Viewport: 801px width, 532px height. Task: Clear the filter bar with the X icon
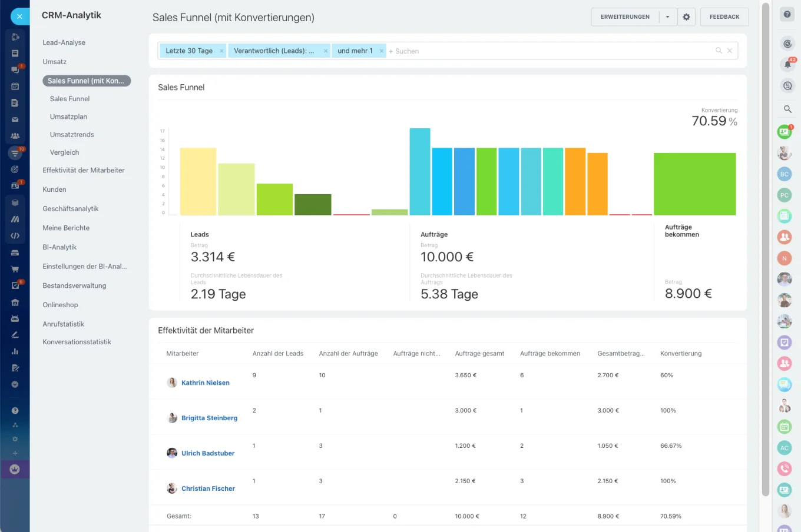(x=730, y=51)
